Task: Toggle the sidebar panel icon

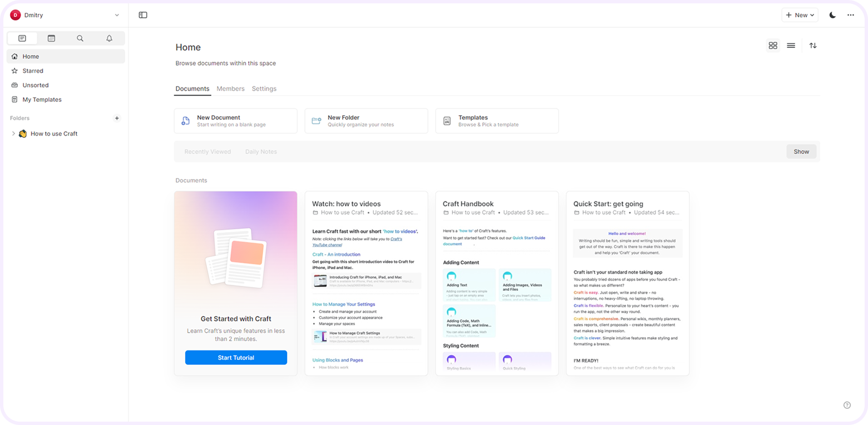Action: click(143, 15)
